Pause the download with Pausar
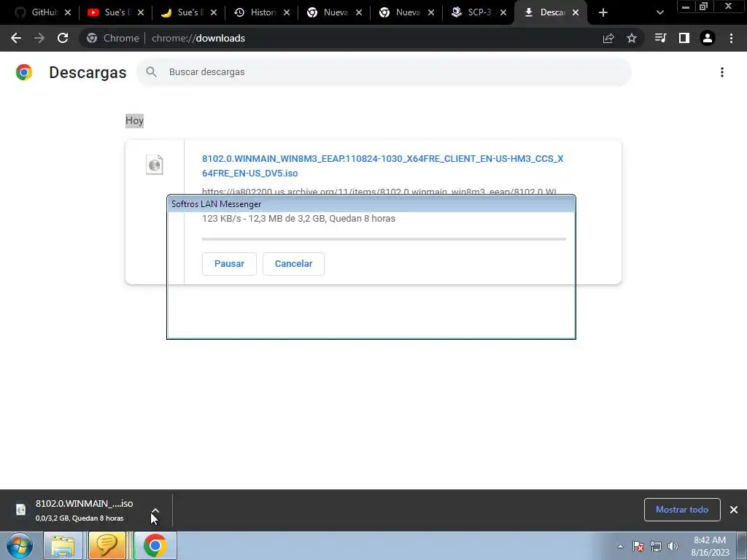This screenshot has height=560, width=747. coord(229,264)
